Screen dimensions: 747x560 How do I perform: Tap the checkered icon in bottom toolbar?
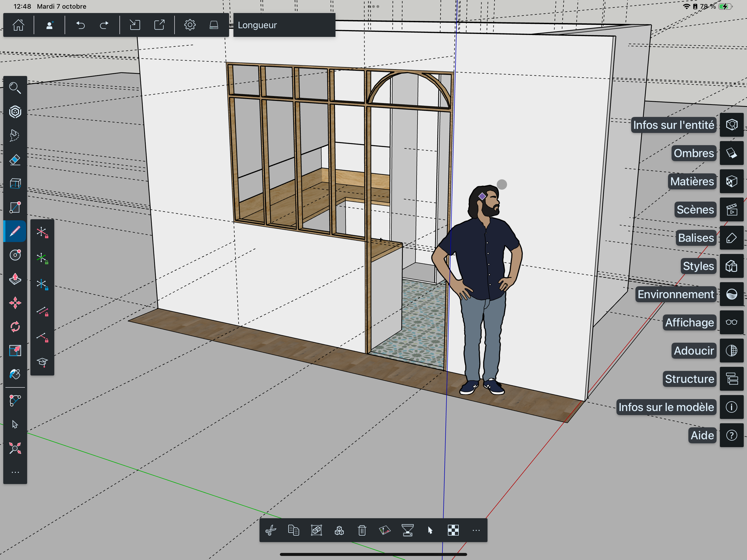453,530
